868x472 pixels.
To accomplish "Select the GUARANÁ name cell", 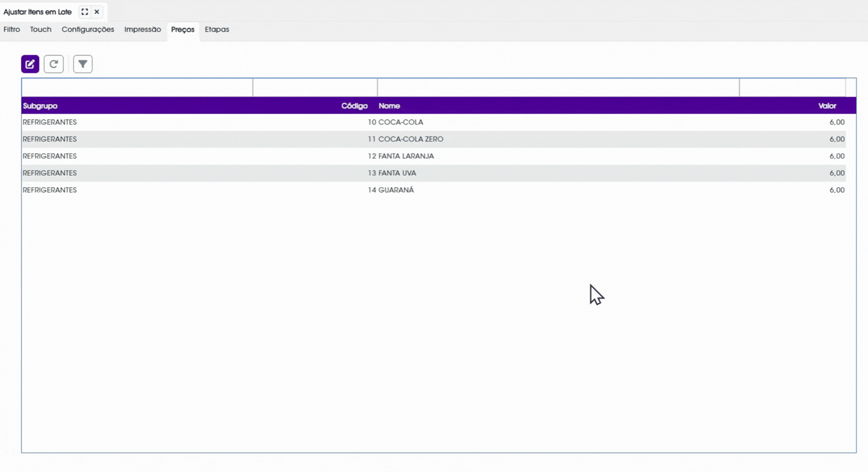I will click(396, 190).
